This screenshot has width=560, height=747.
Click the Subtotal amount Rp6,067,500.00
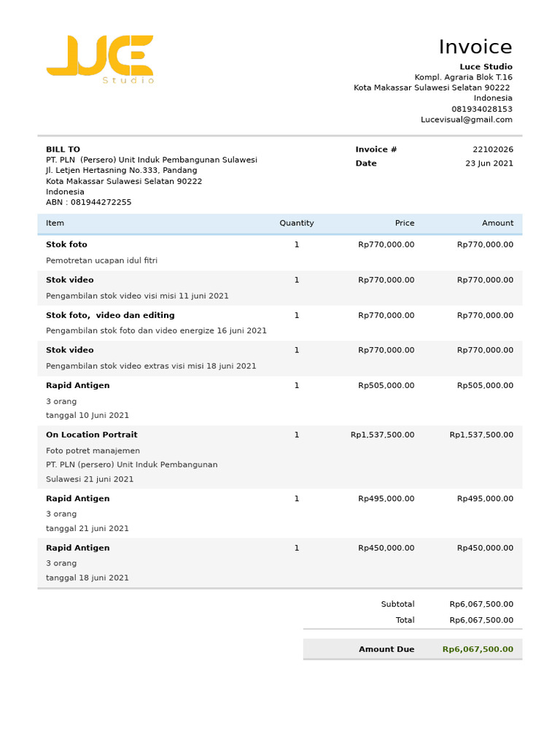481,604
